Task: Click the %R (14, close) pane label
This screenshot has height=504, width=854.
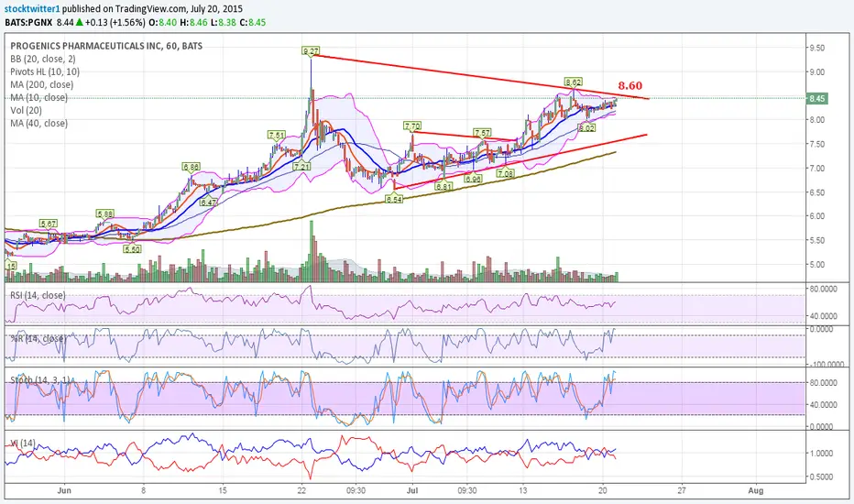Action: click(38, 338)
